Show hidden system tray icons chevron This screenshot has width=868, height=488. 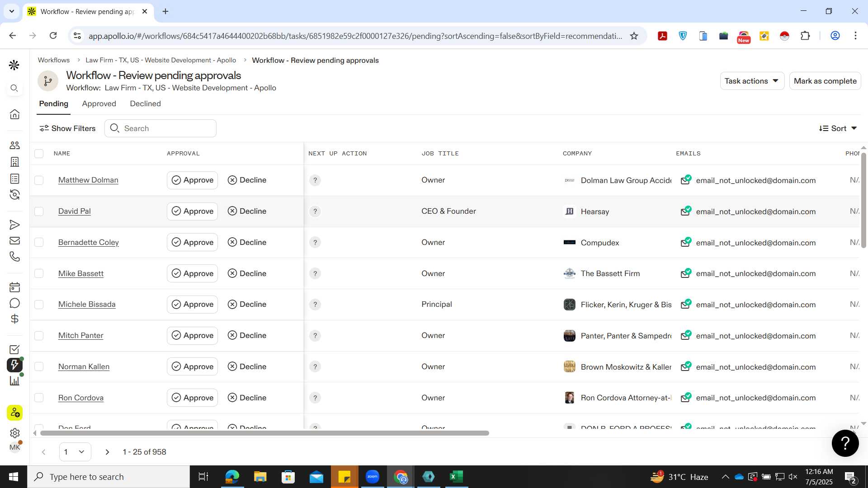(x=725, y=477)
